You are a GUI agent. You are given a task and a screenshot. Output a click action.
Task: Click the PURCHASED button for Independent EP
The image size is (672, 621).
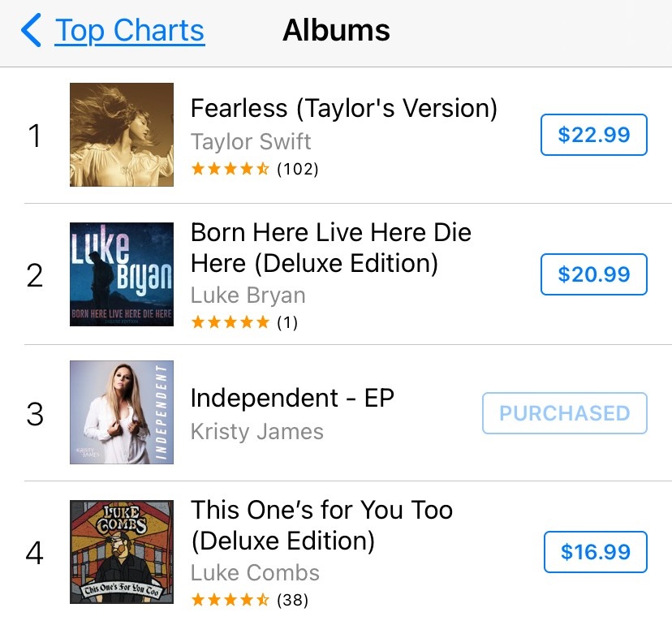coord(564,413)
